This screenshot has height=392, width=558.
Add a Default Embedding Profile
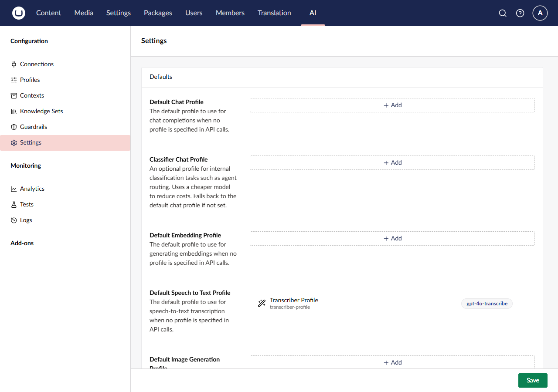(x=392, y=238)
